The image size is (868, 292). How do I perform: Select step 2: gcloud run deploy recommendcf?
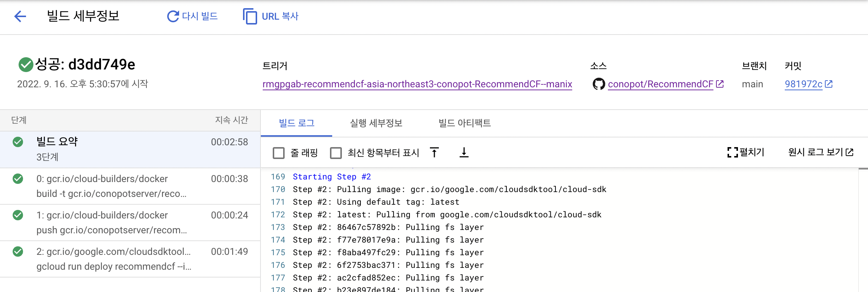(x=130, y=259)
